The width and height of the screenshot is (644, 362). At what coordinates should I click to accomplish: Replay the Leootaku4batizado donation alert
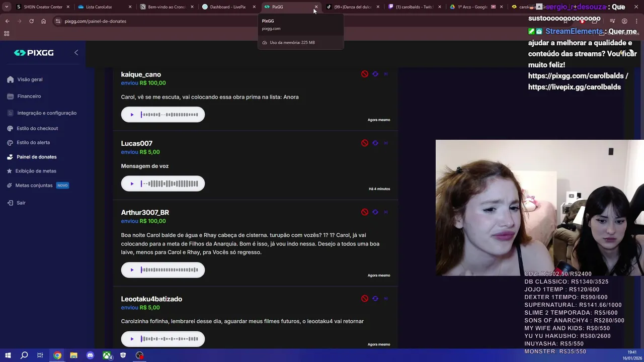tap(375, 299)
